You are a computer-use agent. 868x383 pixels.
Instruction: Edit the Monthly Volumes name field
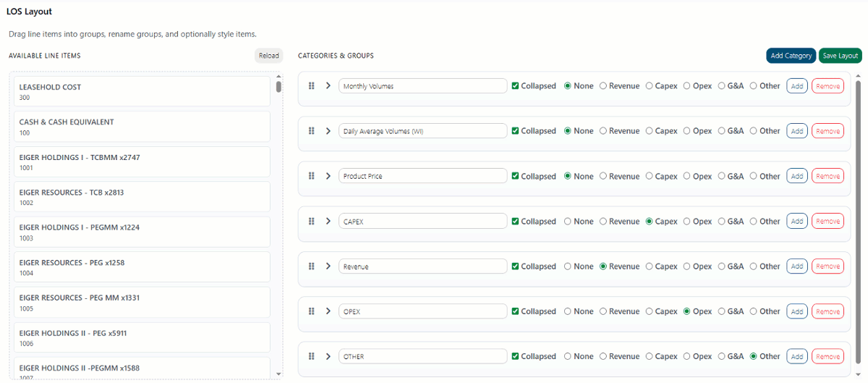coord(423,85)
